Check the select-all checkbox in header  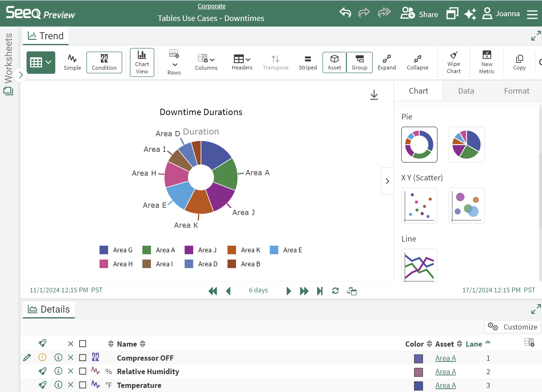click(83, 344)
